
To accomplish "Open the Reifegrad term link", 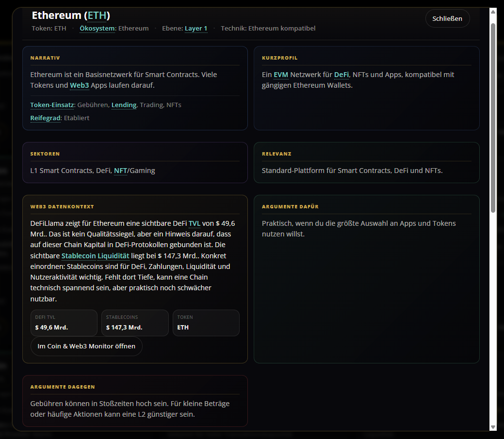I will [45, 118].
